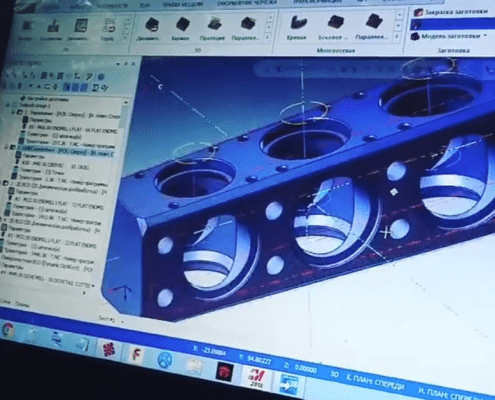Choose the multiaxis Параллел. toolpath icon
The width and height of the screenshot is (495, 400).
pyautogui.click(x=372, y=27)
